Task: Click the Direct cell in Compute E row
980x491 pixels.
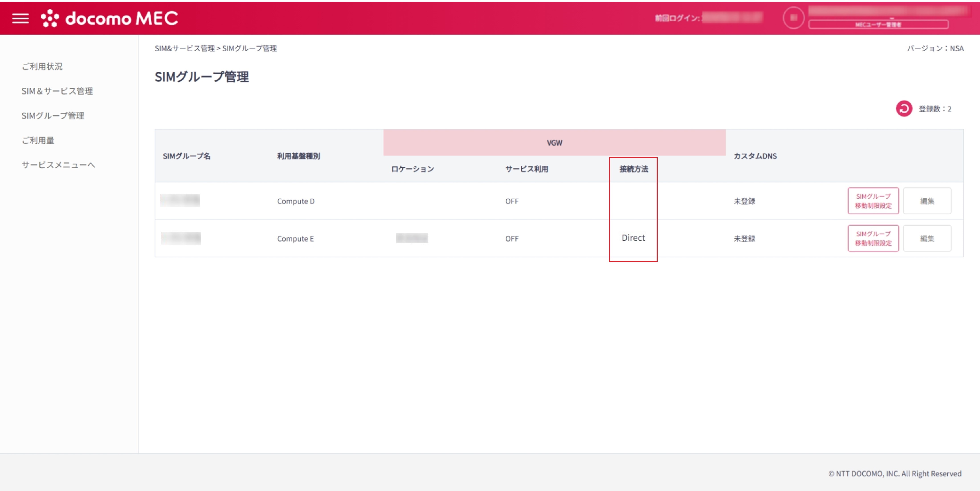Action: pyautogui.click(x=633, y=238)
